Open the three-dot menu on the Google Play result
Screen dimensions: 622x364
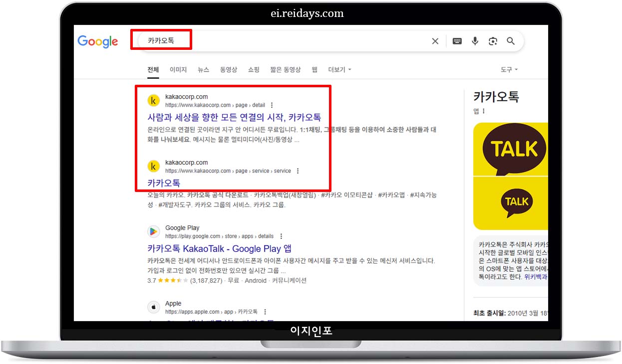click(281, 236)
